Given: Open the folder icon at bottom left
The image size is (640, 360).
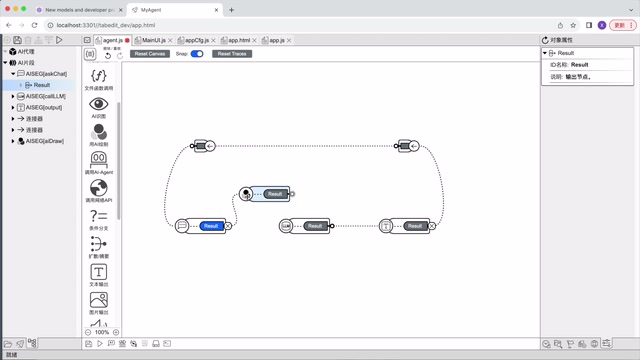Looking at the screenshot, I should (8, 344).
